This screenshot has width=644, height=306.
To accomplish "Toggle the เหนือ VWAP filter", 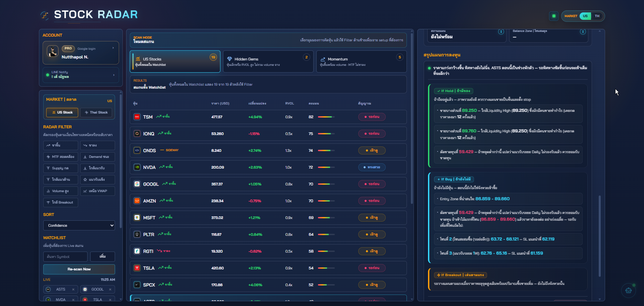I will tap(98, 191).
